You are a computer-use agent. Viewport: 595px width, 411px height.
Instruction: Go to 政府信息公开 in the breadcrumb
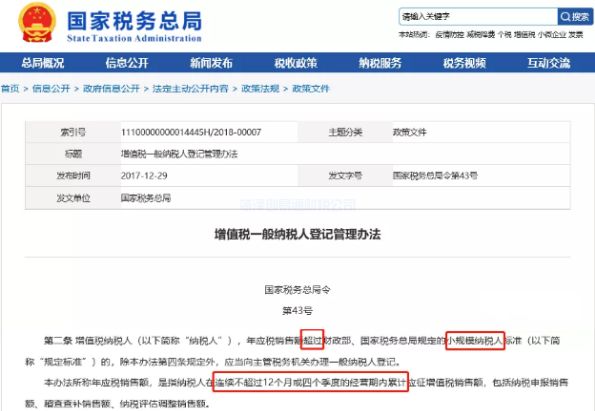pos(112,89)
